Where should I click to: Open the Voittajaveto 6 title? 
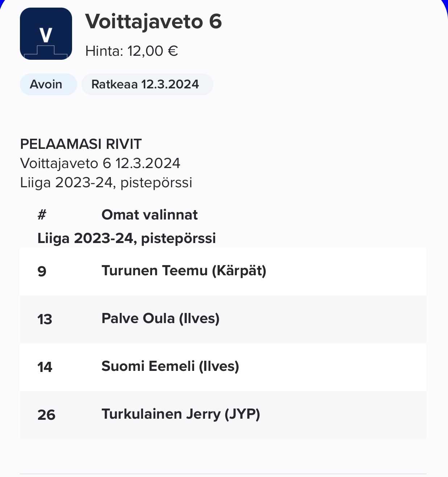click(x=154, y=21)
